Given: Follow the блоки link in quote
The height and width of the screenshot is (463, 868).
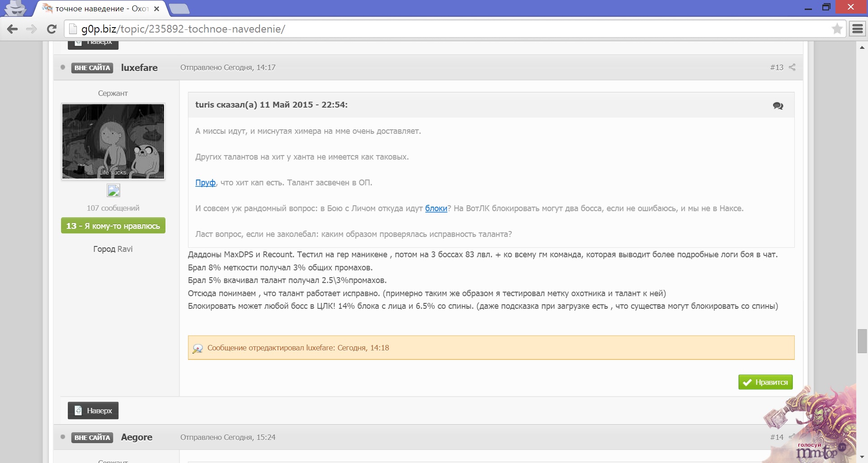Looking at the screenshot, I should (436, 208).
